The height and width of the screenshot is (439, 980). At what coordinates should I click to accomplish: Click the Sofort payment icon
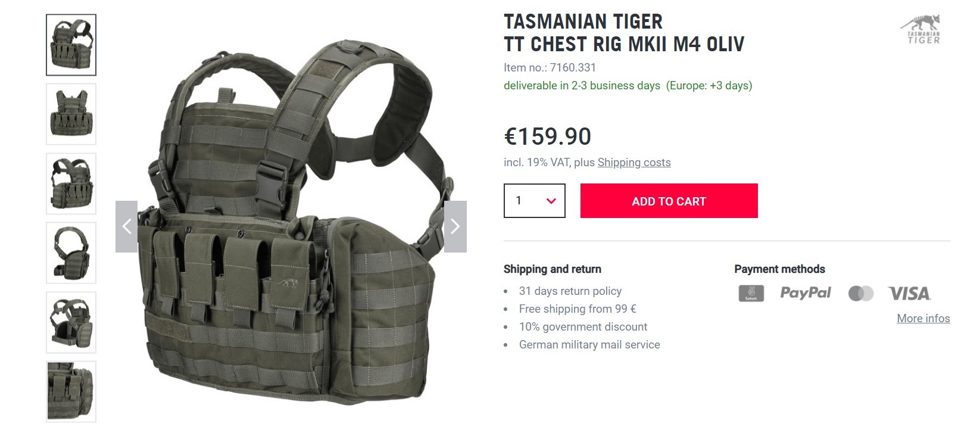(x=751, y=293)
